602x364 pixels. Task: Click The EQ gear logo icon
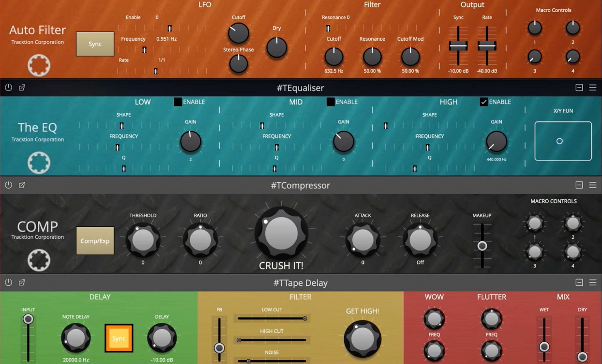(x=39, y=163)
